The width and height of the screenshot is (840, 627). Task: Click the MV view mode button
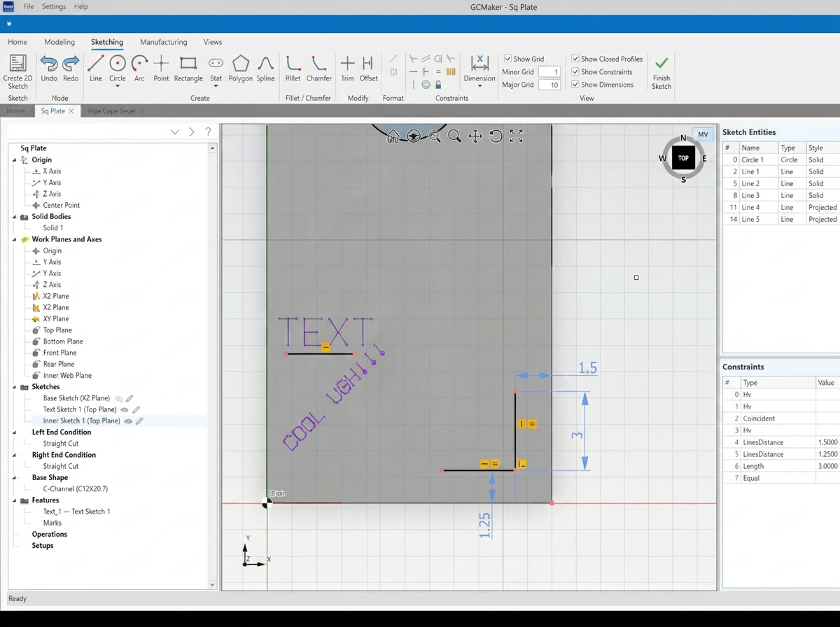703,134
